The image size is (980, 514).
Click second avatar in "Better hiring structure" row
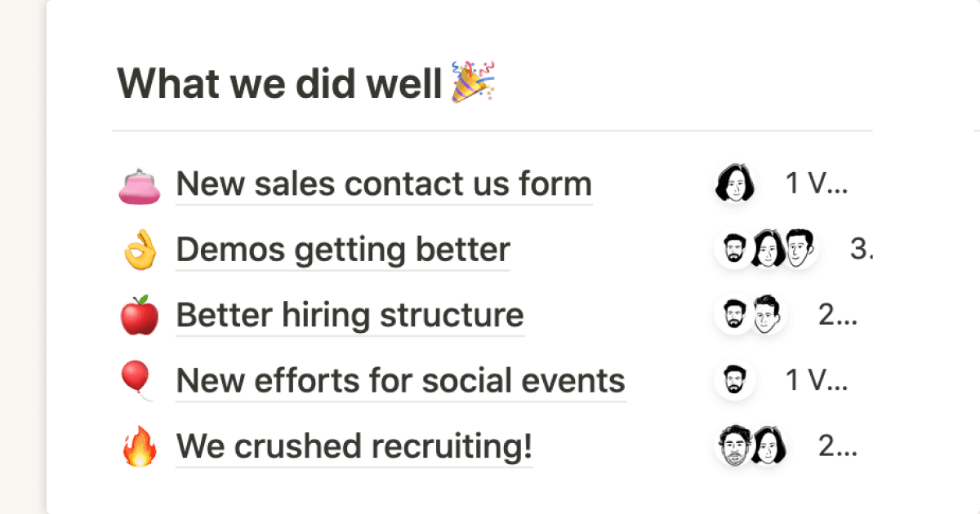[x=767, y=314]
